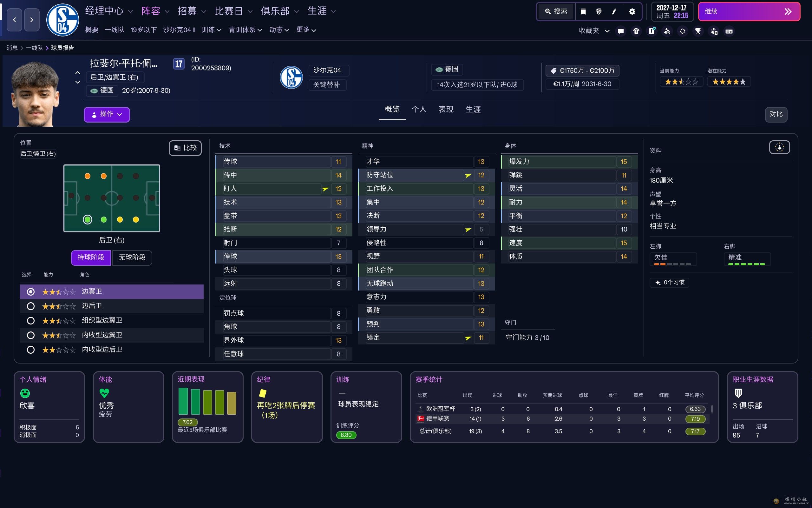Open 消息 breadcrumb link
The width and height of the screenshot is (812, 508).
[x=12, y=48]
